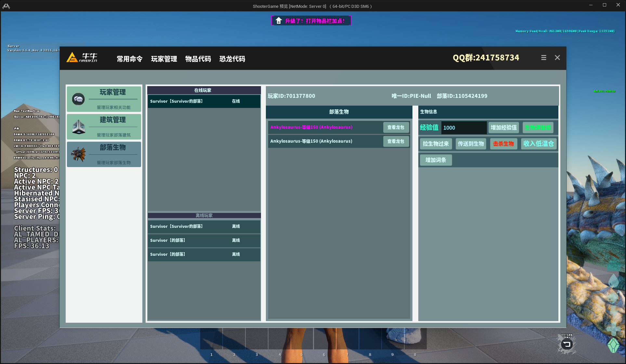Open the 恐龙代码 tab
The image size is (626, 364).
[x=232, y=59]
